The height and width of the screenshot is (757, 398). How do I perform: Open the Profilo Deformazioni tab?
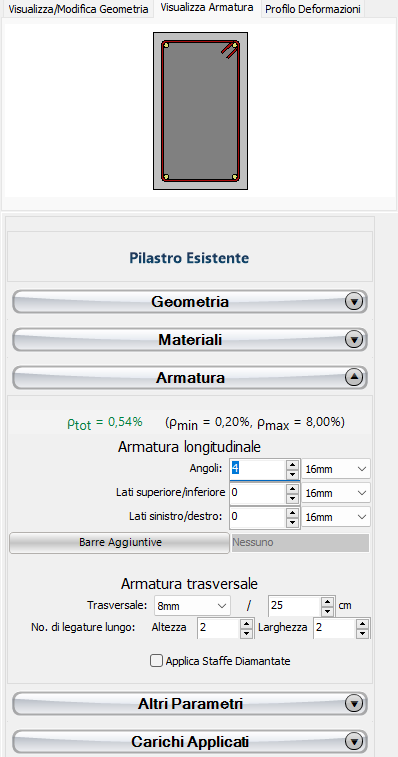[x=313, y=9]
